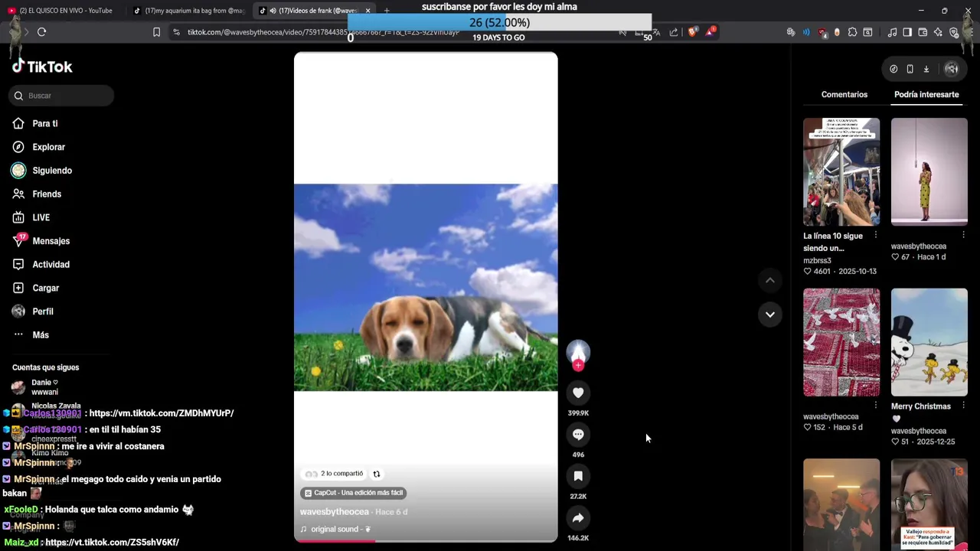Repost the video with repost icon

point(377,474)
